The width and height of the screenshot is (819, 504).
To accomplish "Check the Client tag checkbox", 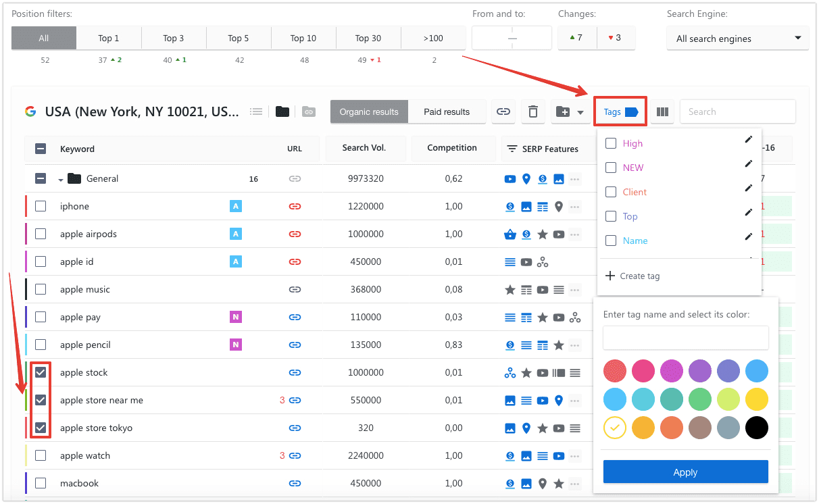I will coord(611,192).
